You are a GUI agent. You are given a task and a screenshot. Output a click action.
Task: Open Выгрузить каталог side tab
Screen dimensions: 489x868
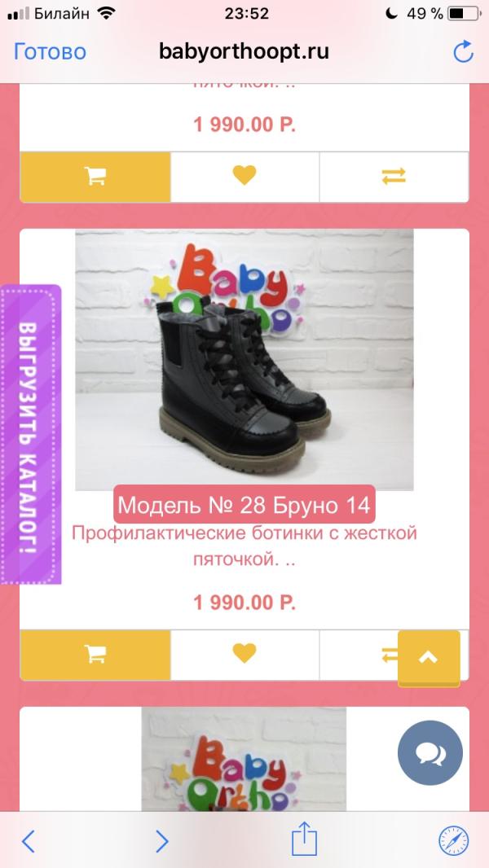pos(30,435)
